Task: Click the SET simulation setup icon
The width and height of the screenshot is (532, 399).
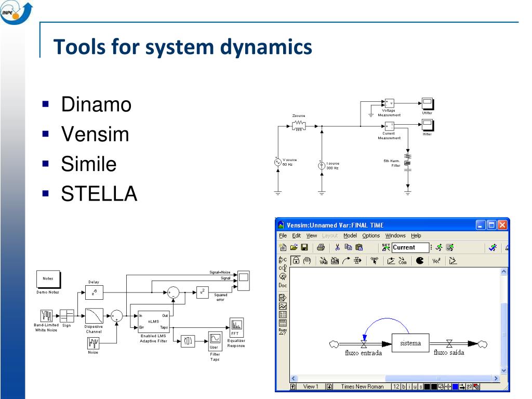Action: coord(386,247)
